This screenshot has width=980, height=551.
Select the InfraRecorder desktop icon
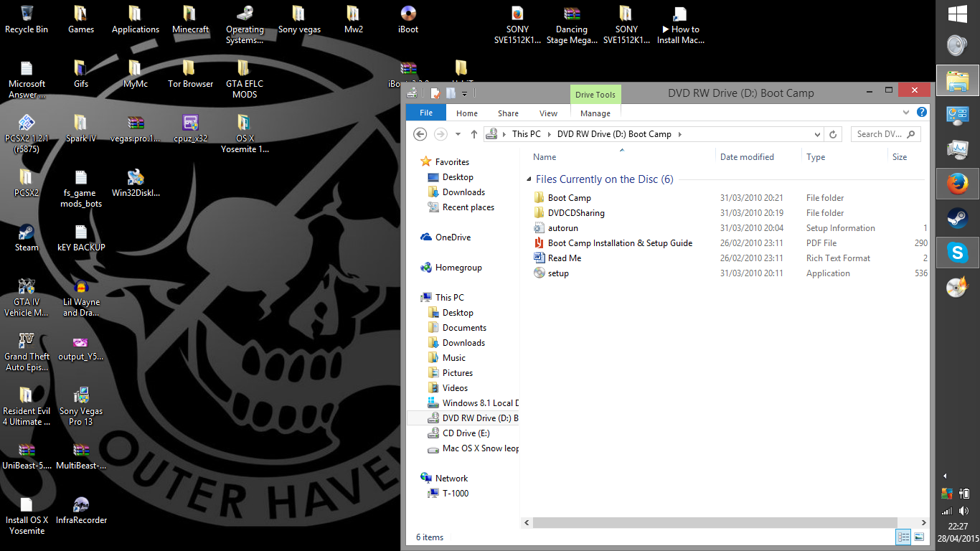[81, 510]
